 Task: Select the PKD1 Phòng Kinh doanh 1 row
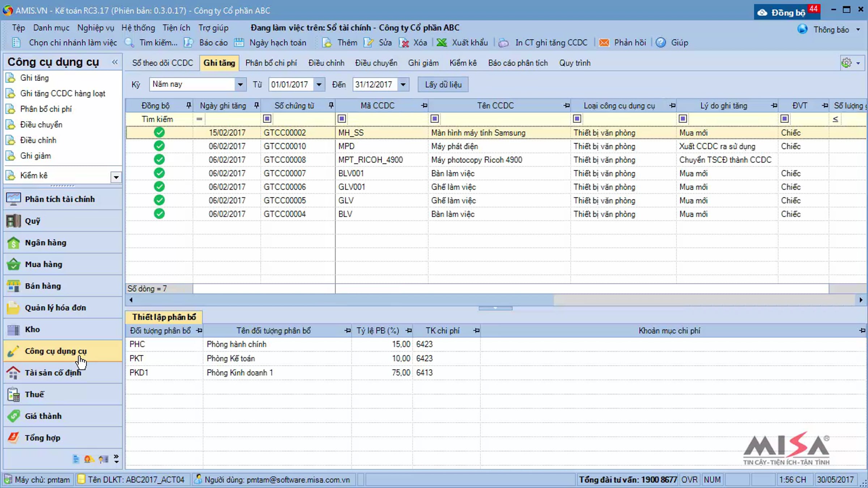coord(495,373)
